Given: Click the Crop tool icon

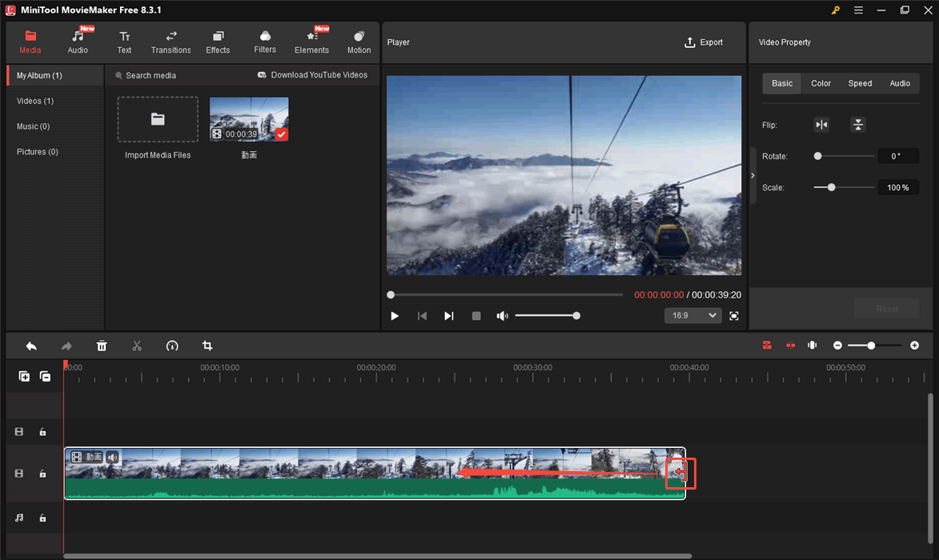Looking at the screenshot, I should tap(207, 346).
